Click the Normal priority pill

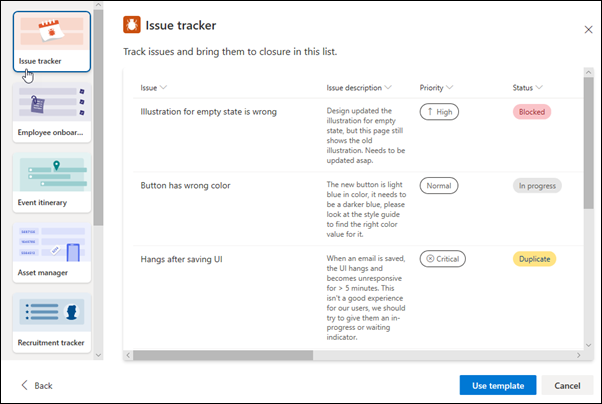[439, 185]
